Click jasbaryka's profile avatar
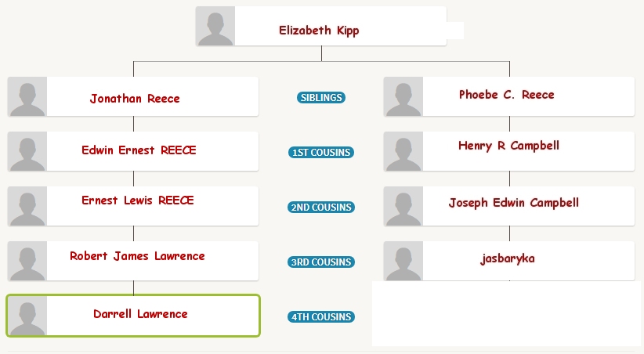644x354 pixels. point(403,261)
